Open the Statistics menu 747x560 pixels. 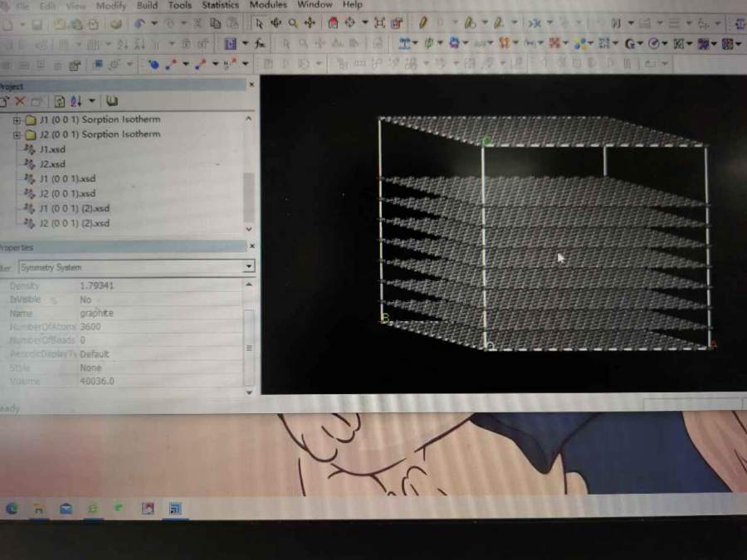pyautogui.click(x=220, y=4)
